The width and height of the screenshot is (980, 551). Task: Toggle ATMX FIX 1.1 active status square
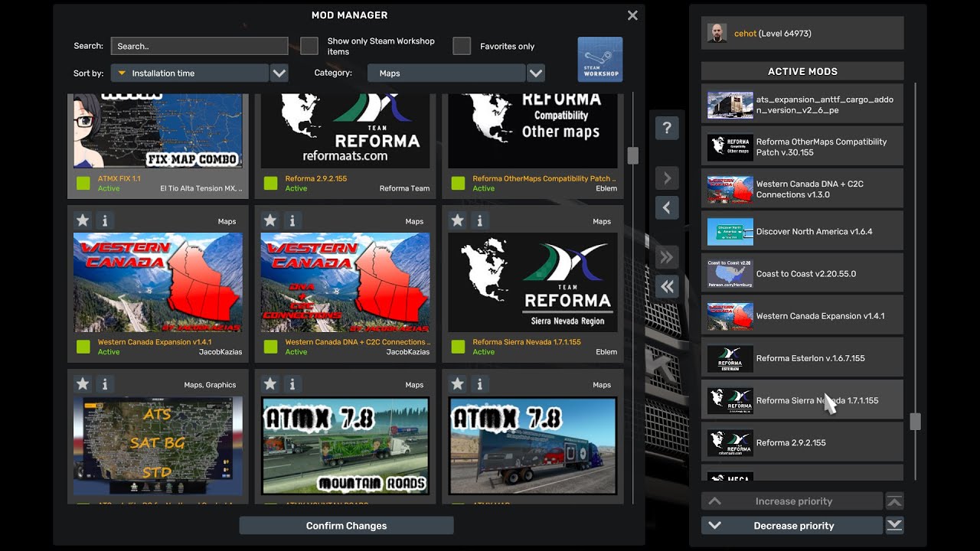coord(83,183)
